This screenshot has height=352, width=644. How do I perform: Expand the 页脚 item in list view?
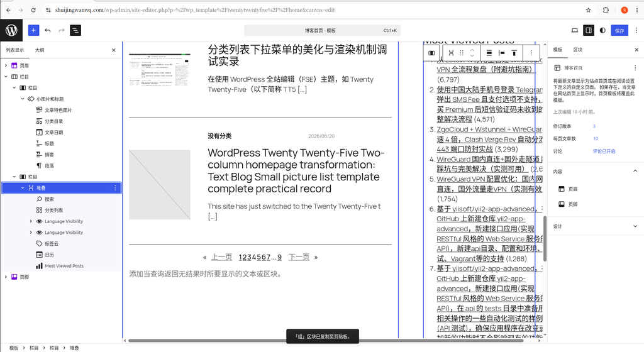[x=6, y=277]
